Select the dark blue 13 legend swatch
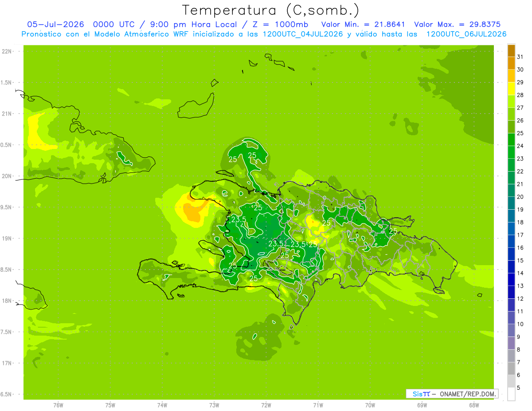 (x=511, y=279)
